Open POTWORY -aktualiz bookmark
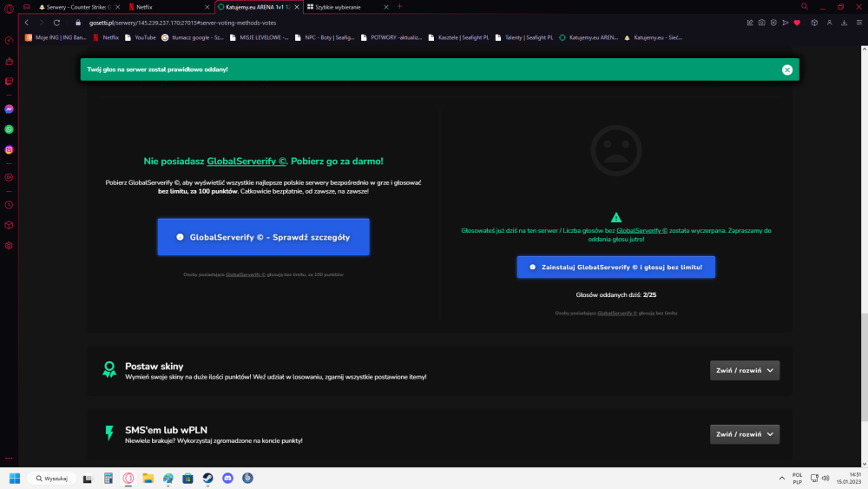The image size is (868, 489). coord(391,37)
